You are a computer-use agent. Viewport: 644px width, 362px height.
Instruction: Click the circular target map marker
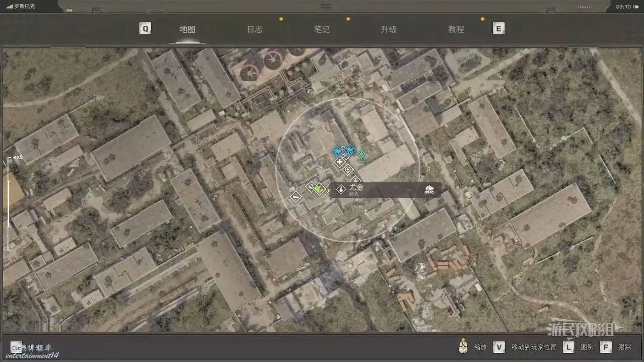click(348, 170)
